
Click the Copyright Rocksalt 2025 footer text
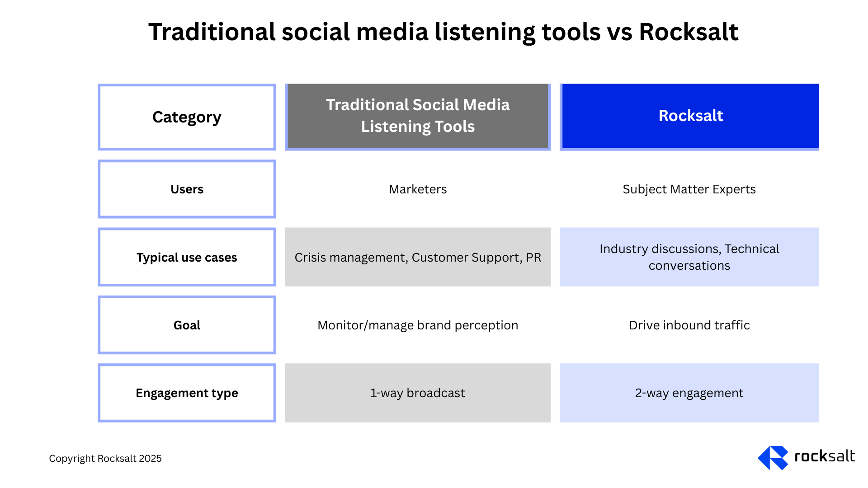pos(105,458)
